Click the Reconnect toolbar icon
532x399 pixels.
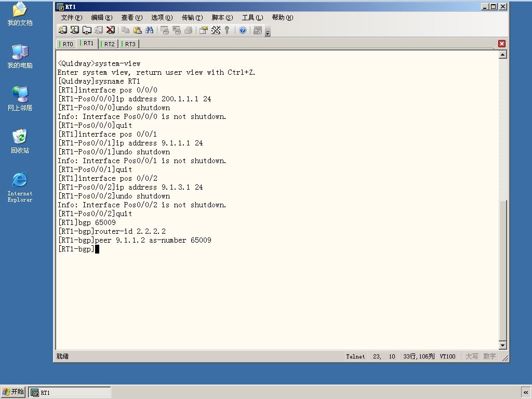pyautogui.click(x=99, y=30)
